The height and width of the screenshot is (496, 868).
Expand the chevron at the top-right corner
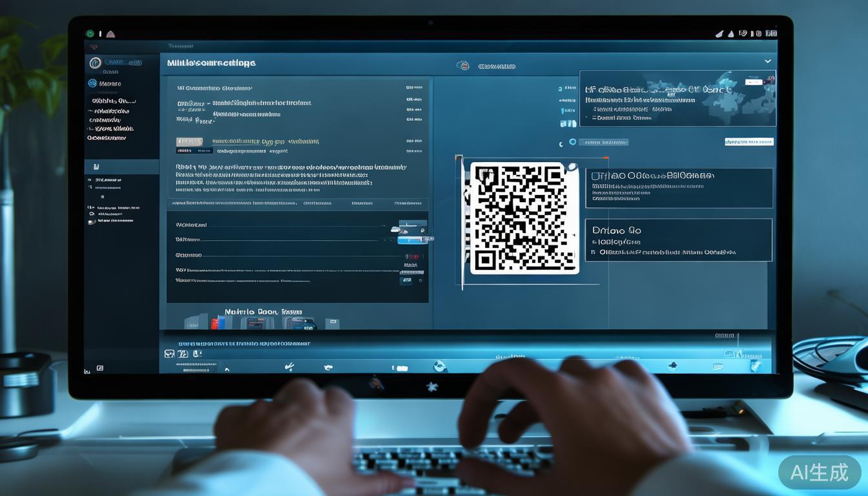click(767, 61)
